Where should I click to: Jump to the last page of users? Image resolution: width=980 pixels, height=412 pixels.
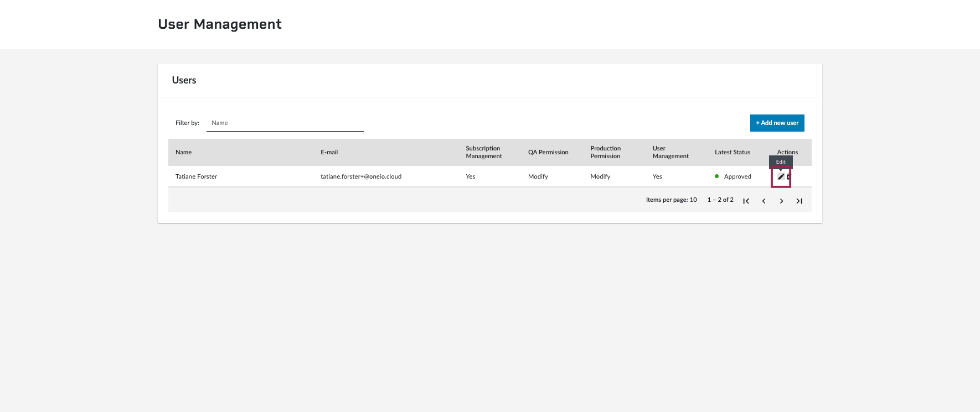point(799,201)
